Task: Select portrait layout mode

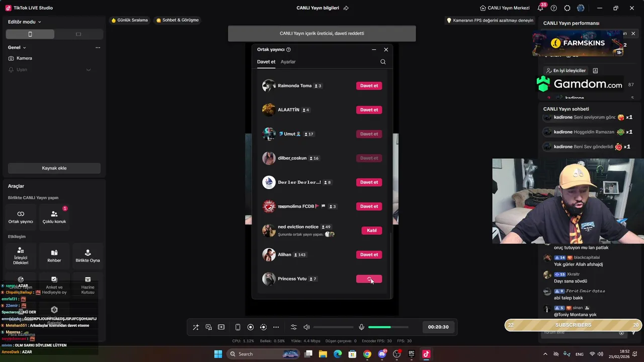Action: pos(30,34)
